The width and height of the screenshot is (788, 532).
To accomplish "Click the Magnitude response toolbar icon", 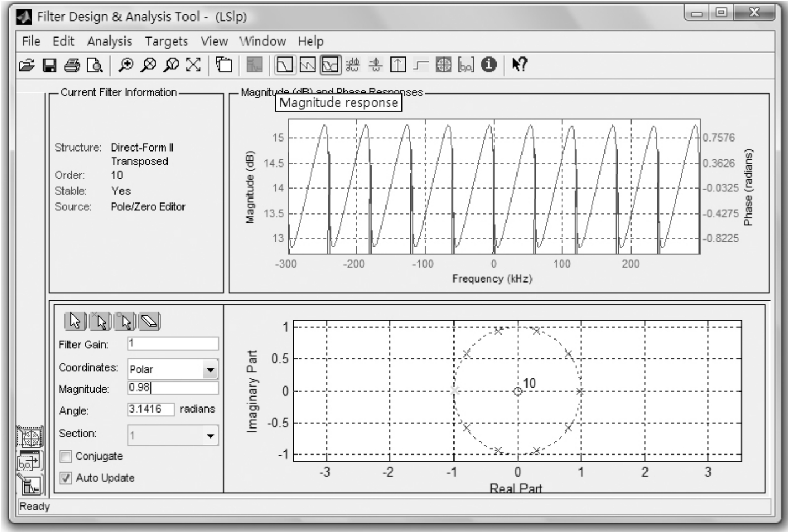I will point(285,65).
